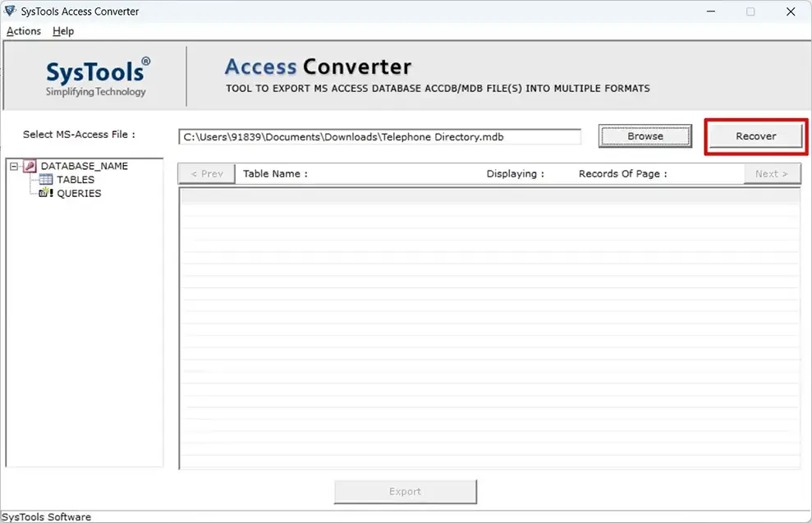
Task: Click the Export button
Action: [x=406, y=492]
